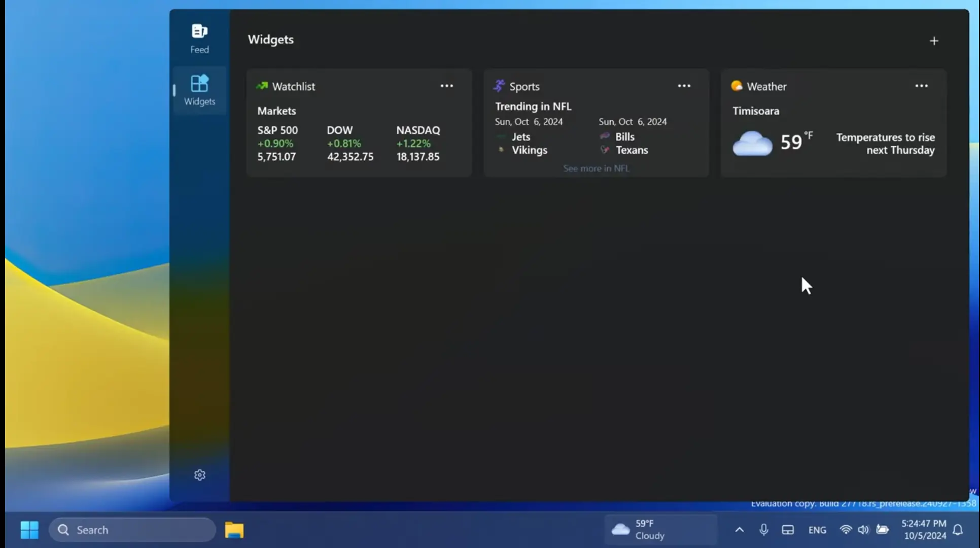Add a new widget with plus icon
The height and width of the screenshot is (548, 980).
[x=934, y=41]
